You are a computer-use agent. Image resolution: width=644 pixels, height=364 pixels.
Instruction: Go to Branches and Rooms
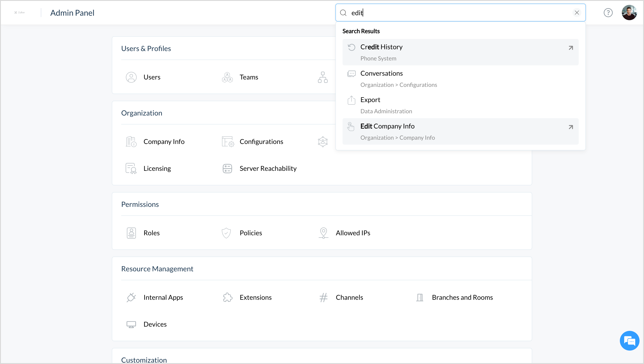pyautogui.click(x=462, y=298)
